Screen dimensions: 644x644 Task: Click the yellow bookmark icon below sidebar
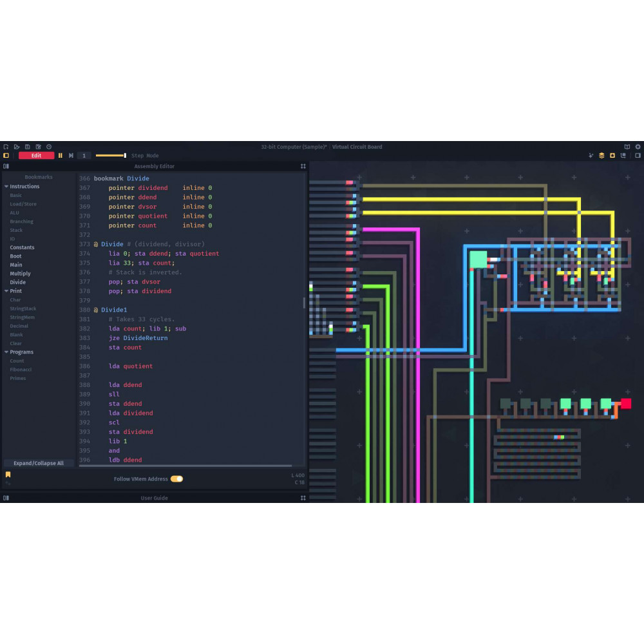[x=8, y=475]
